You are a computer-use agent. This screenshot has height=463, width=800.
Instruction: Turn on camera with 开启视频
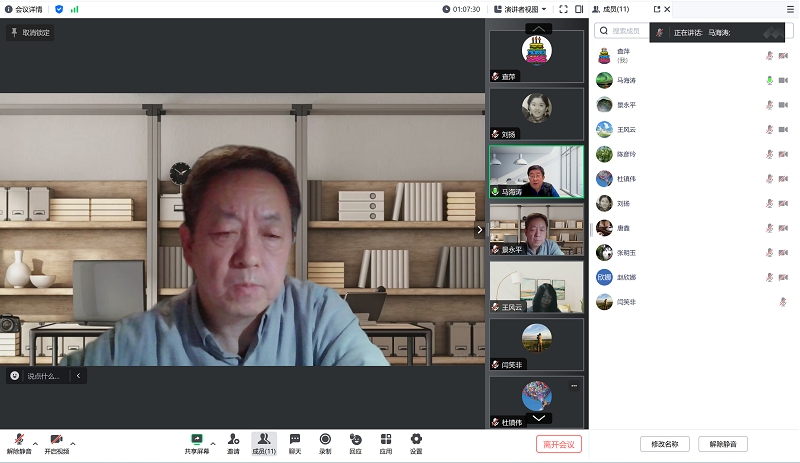pyautogui.click(x=56, y=440)
